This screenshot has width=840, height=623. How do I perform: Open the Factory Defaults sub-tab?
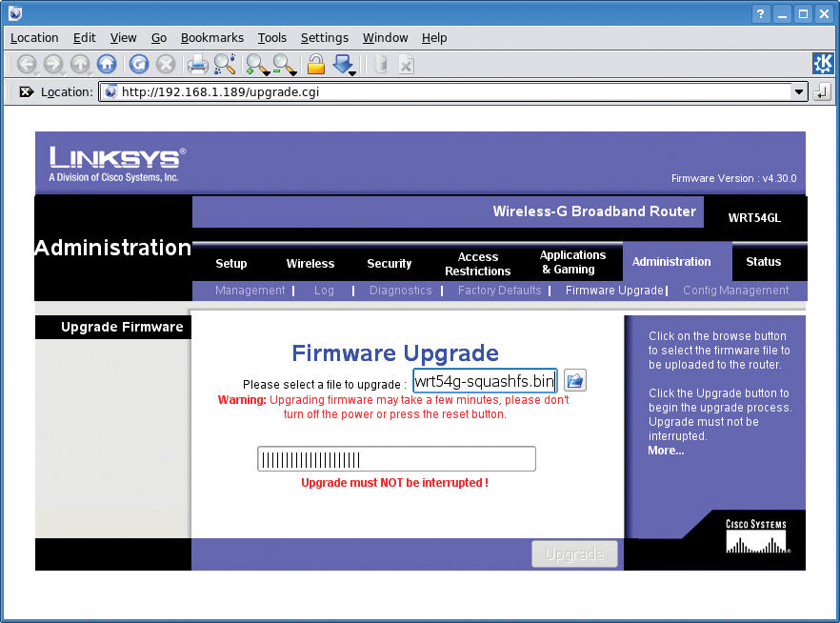coord(499,291)
